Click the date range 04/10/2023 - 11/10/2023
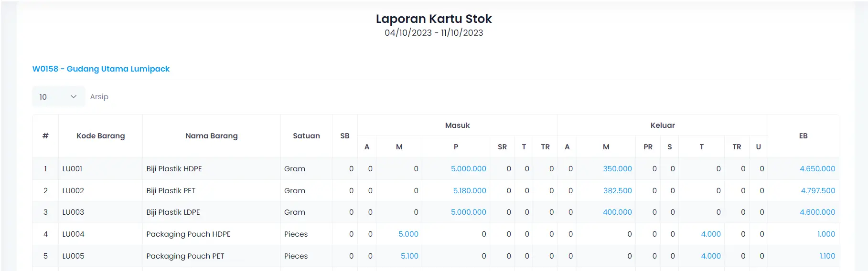The image size is (868, 271). [x=434, y=33]
